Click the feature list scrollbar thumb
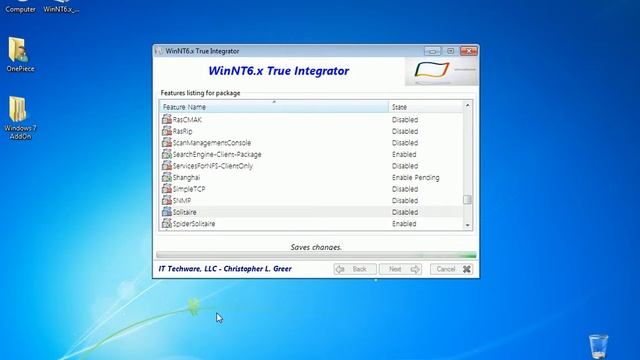 coord(467,200)
